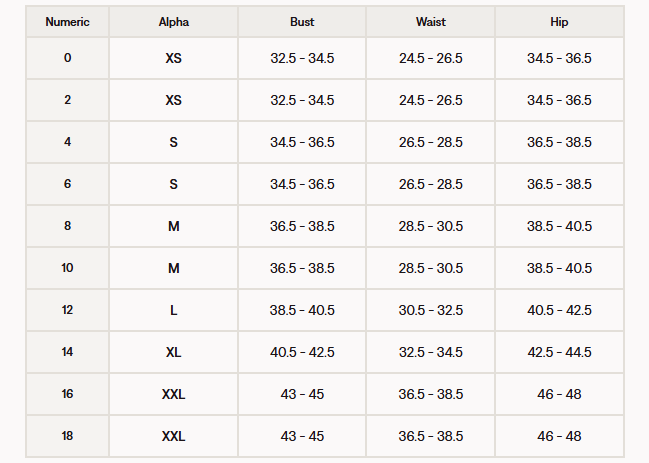Select waist measurement for numeric size 12
The height and width of the screenshot is (463, 649).
[430, 310]
